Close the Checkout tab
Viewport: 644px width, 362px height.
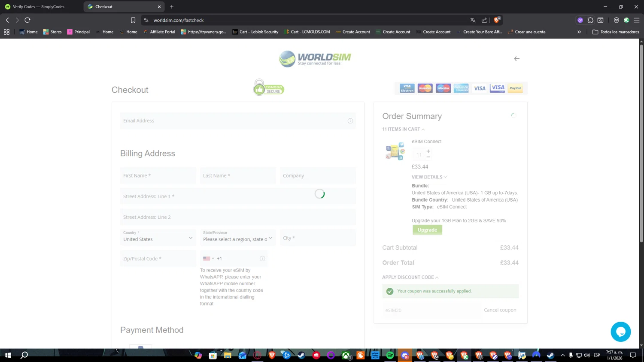point(159,6)
